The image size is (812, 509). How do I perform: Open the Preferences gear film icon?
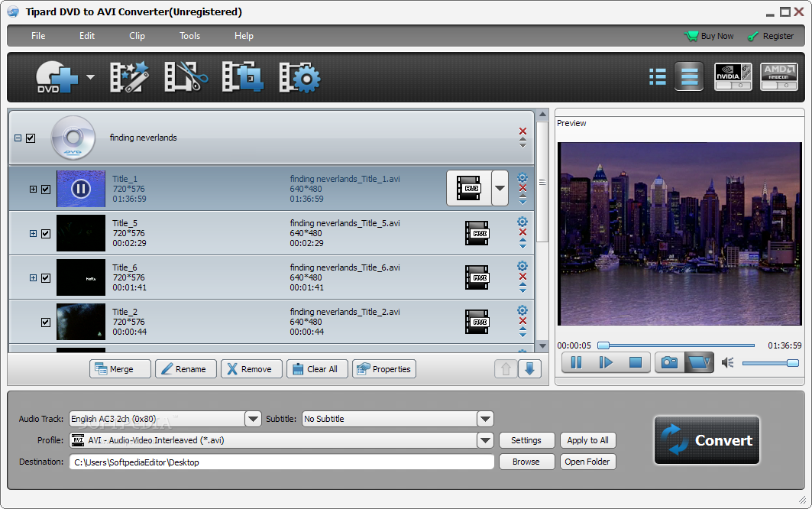(300, 78)
